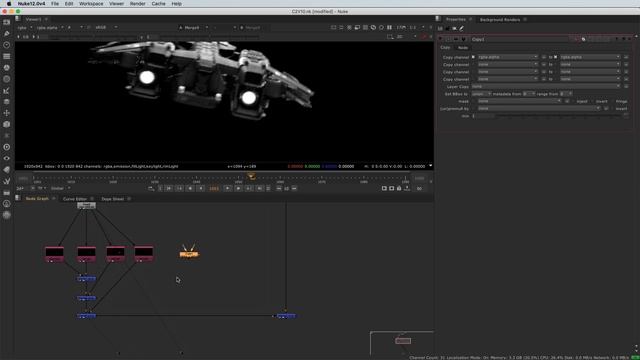Enable the invert checkbox on unpremult row
This screenshot has width=640, height=360.
tap(613, 109)
